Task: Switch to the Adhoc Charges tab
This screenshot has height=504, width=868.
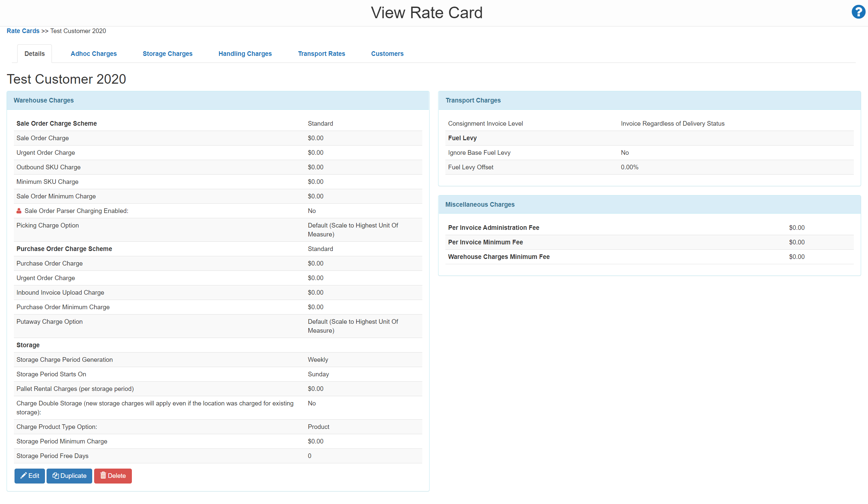Action: pyautogui.click(x=94, y=54)
